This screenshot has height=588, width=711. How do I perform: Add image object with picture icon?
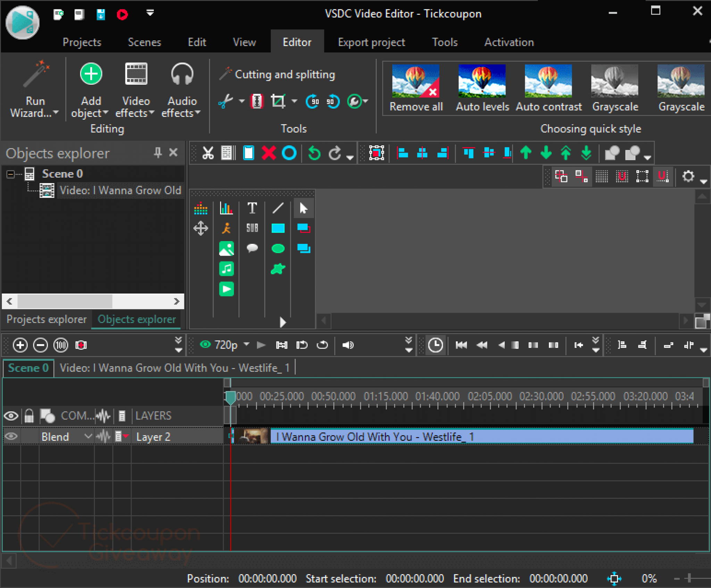coord(226,248)
